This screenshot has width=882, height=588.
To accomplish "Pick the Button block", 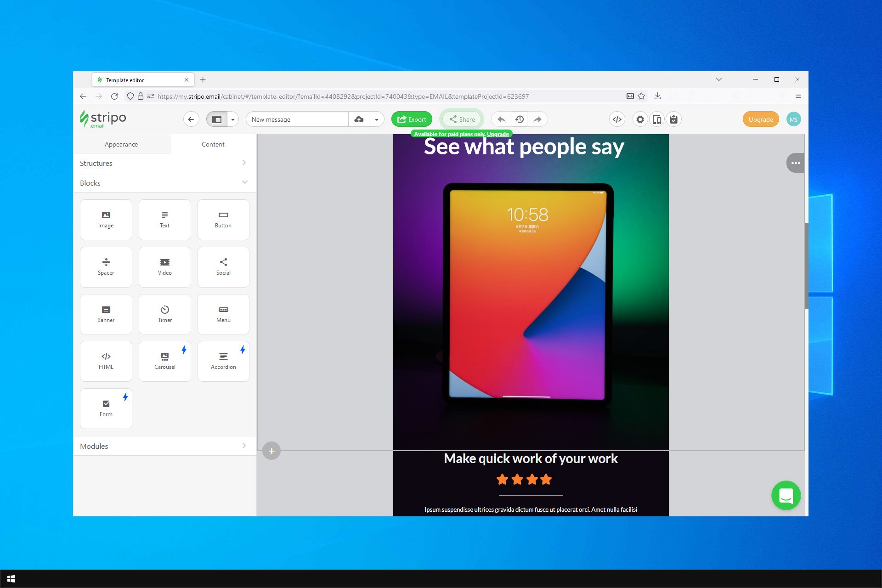I will click(x=223, y=220).
